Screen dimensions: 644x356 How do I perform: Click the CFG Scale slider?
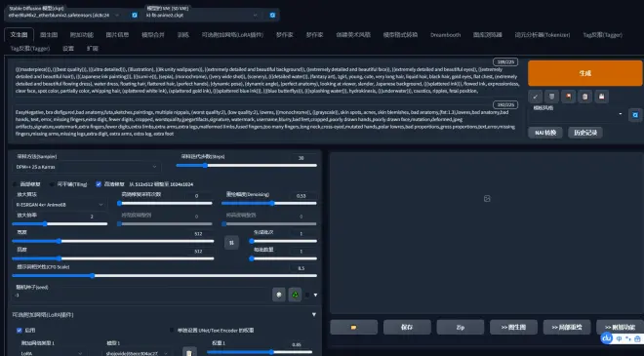164,275
